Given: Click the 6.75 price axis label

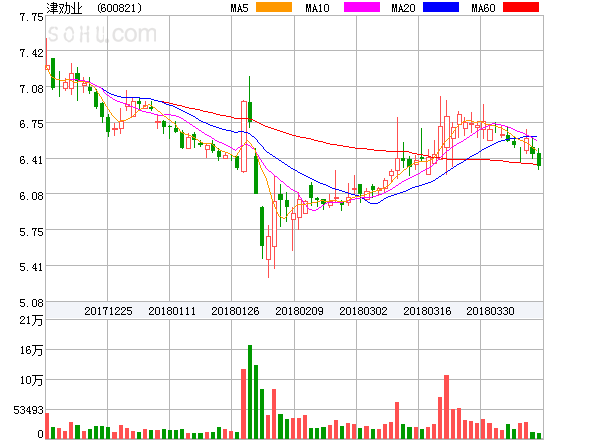Looking at the screenshot, I should 31,124.
